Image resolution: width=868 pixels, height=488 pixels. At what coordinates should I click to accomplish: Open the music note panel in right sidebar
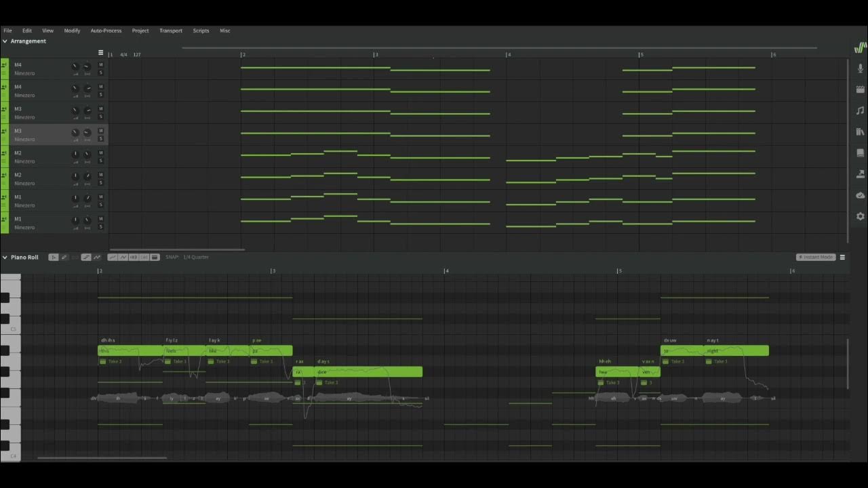pos(860,110)
